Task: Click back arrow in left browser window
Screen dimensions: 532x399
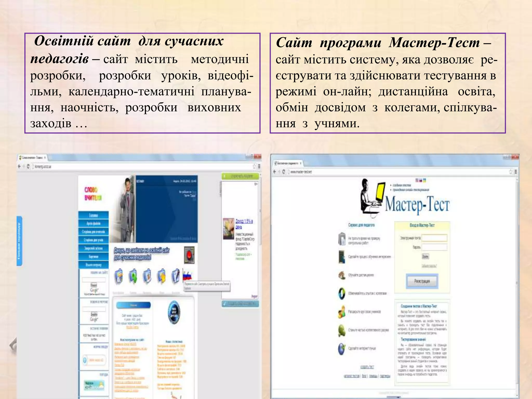Action: click(x=19, y=166)
